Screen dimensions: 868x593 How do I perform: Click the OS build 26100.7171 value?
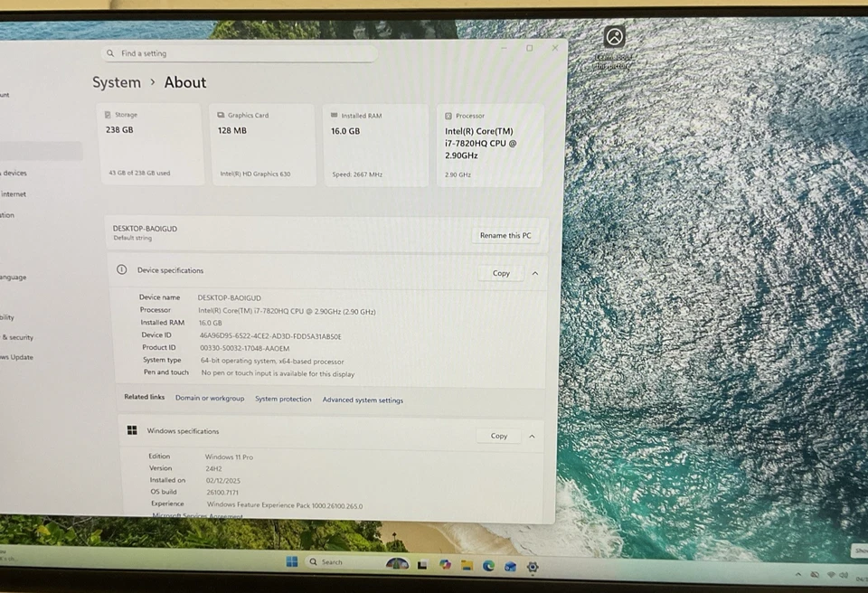coord(222,493)
